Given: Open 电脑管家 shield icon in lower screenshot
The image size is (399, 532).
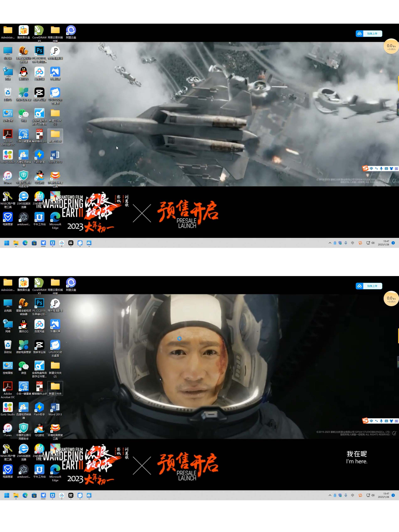Looking at the screenshot, I should tap(8, 471).
